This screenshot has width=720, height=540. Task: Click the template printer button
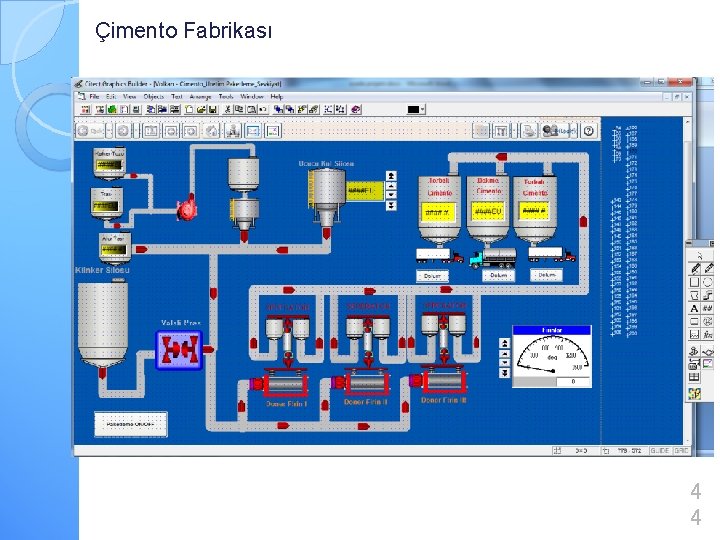tap(529, 131)
